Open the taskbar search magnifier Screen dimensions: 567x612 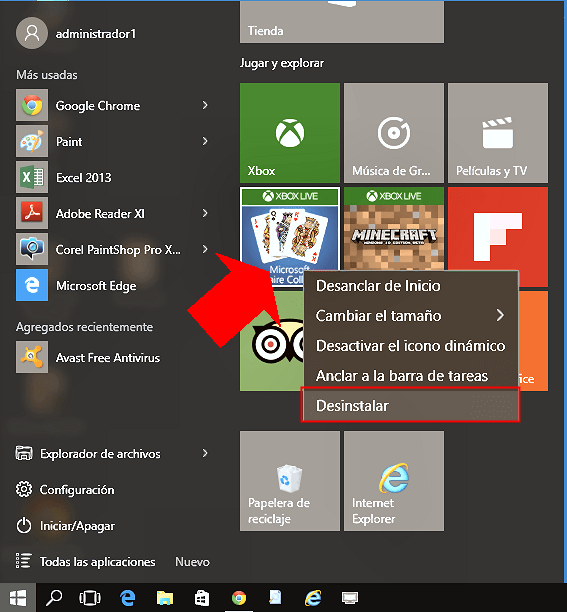[54, 598]
